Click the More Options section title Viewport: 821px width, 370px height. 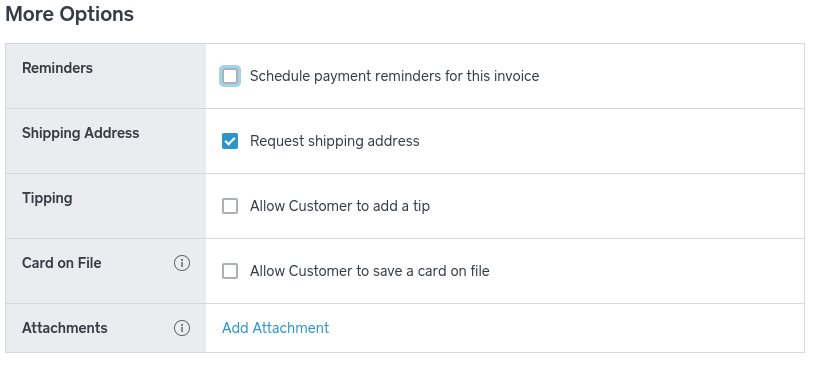70,14
